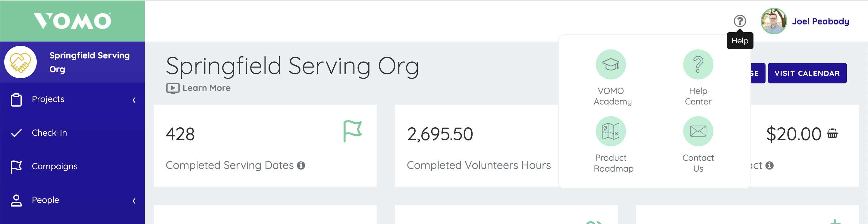Screen dimensions: 868x224
Task: Click info icon beside Completed Serving Dates
Action: point(301,165)
